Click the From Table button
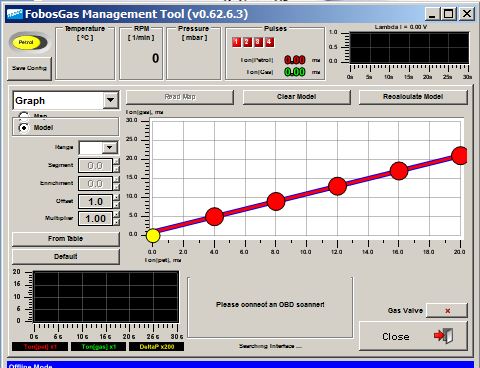 pyautogui.click(x=66, y=239)
